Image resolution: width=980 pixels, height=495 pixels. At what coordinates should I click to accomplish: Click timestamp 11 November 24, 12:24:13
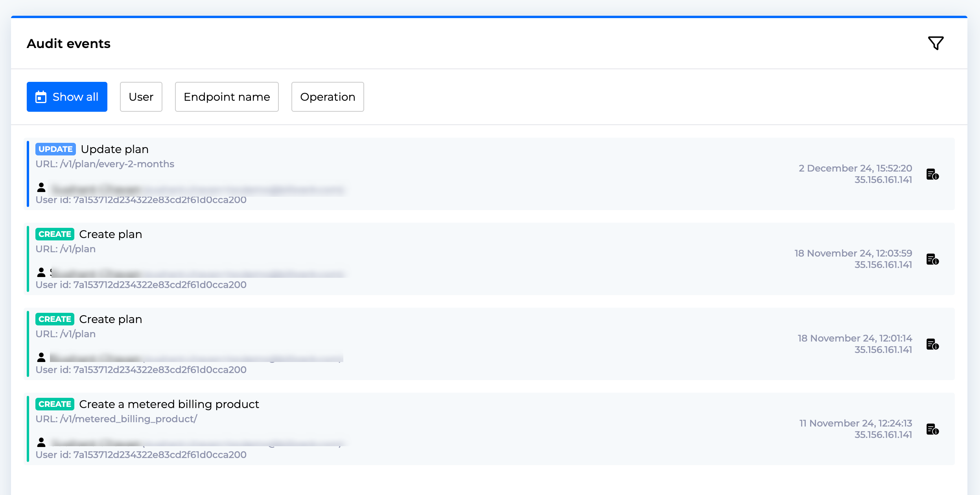tap(855, 423)
